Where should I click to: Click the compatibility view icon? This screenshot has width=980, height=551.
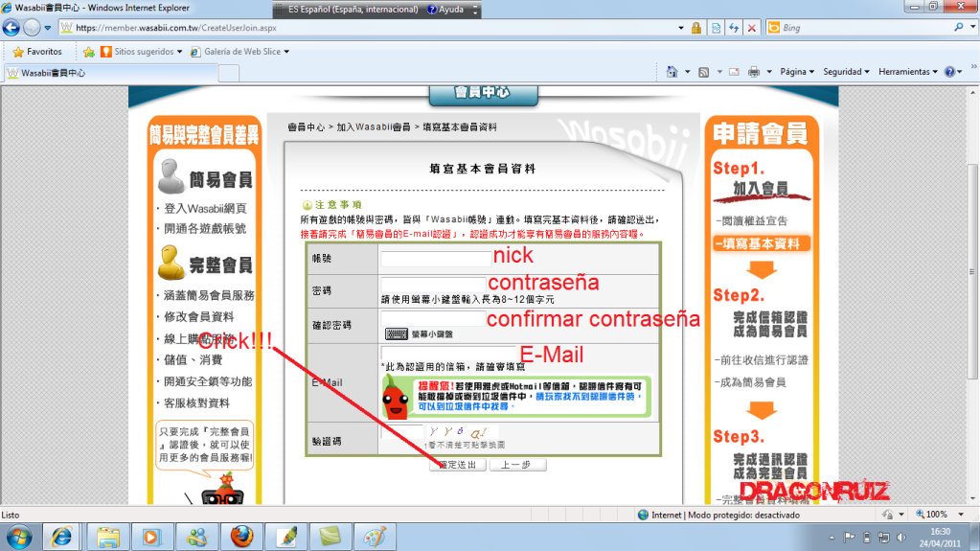(x=716, y=28)
